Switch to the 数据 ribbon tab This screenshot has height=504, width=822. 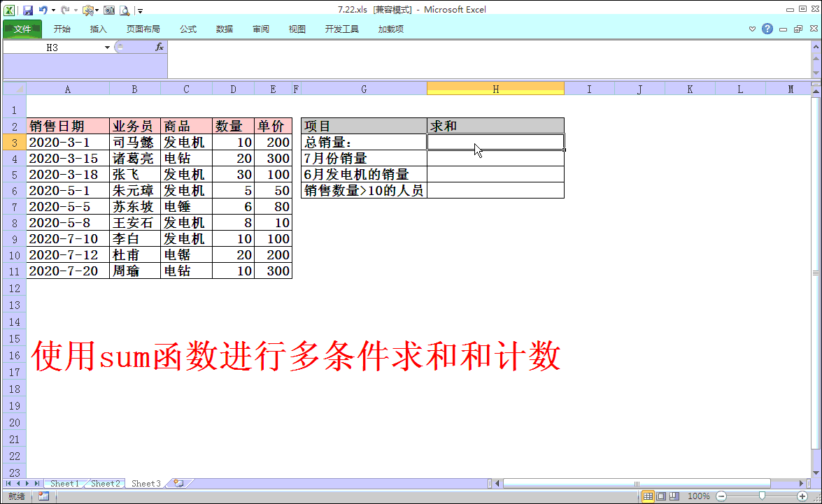[225, 29]
